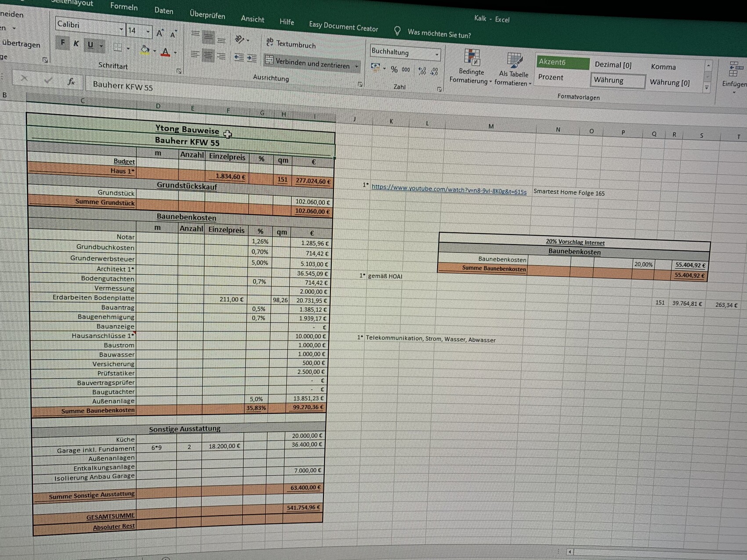Click the insert function fx icon
The image size is (747, 560).
click(71, 82)
